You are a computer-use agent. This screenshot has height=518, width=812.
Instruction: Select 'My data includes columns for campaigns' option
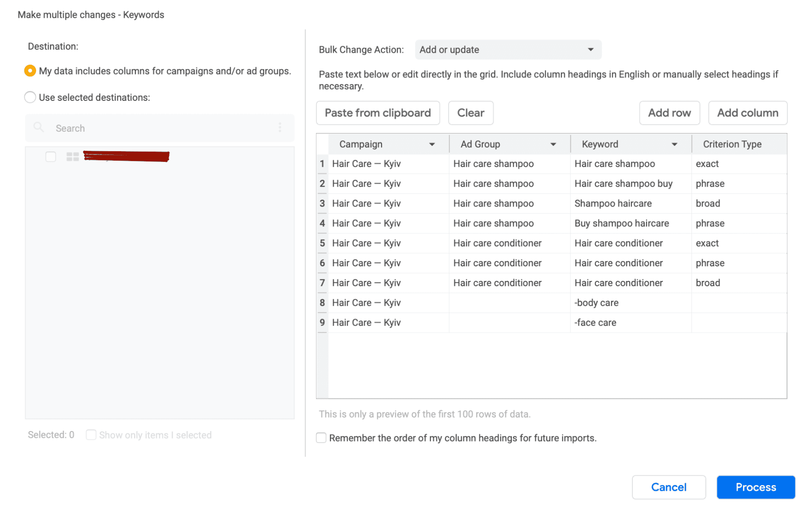(x=30, y=70)
